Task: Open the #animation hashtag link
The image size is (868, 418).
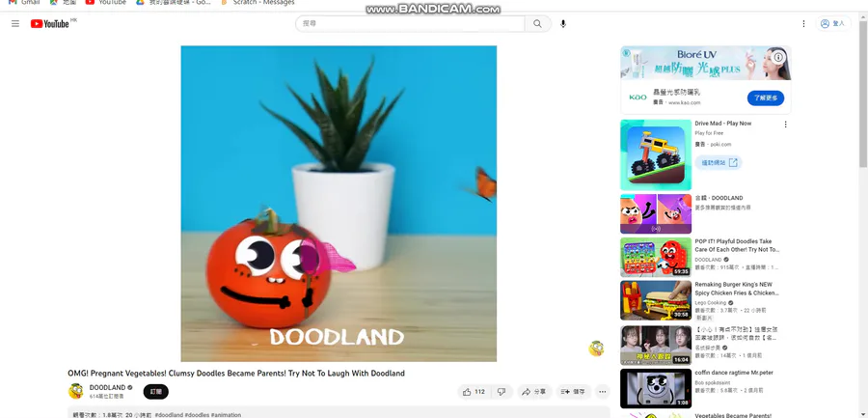Action: click(x=226, y=415)
